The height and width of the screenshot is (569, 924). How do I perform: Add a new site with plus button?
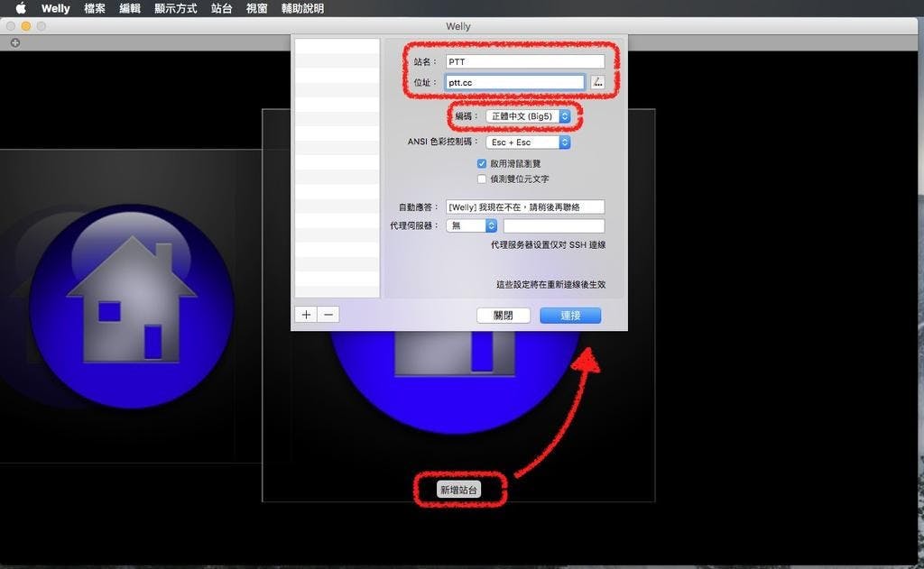tap(306, 315)
